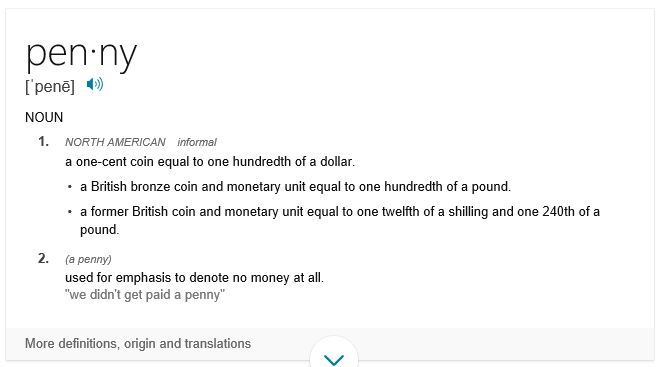Image resolution: width=661 pixels, height=367 pixels.
Task: Select the 'used for emphasis' definition
Action: point(194,278)
